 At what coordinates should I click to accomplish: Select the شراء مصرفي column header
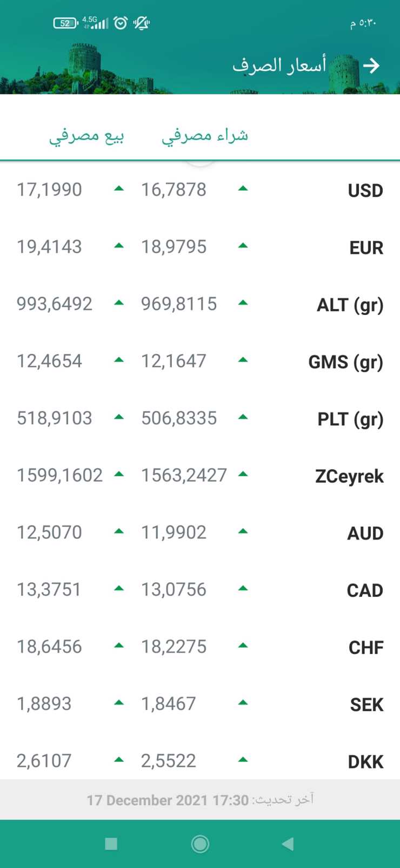click(x=205, y=135)
